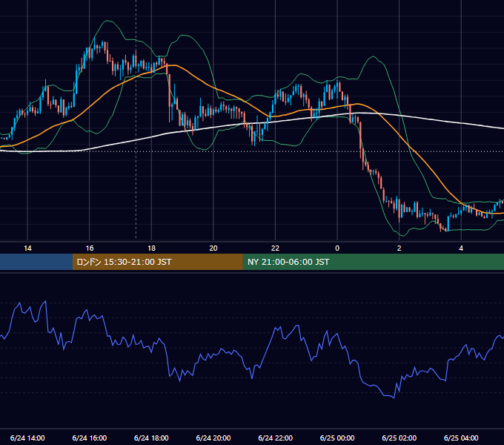Click the '22' hour label on price chart axis
Viewport: 504px width, 445px height.
tap(275, 248)
